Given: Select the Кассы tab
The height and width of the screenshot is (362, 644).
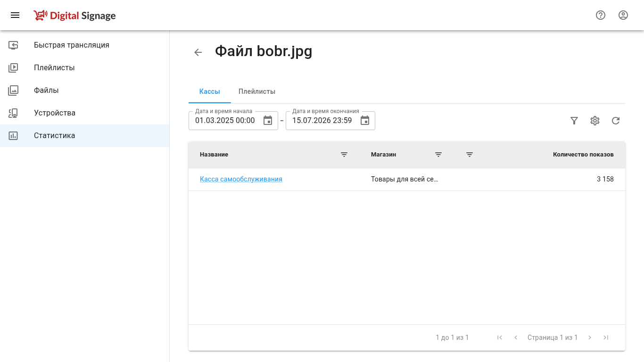Looking at the screenshot, I should click(x=210, y=91).
